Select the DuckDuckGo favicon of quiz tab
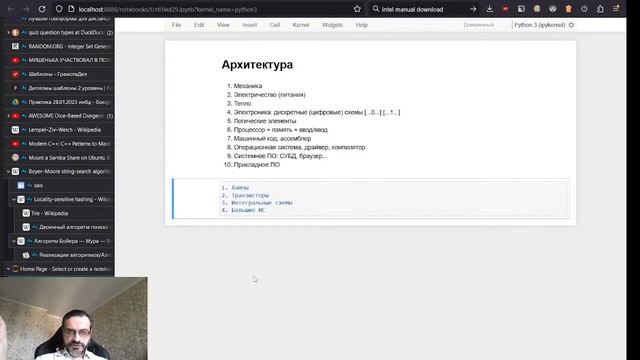 point(15,32)
